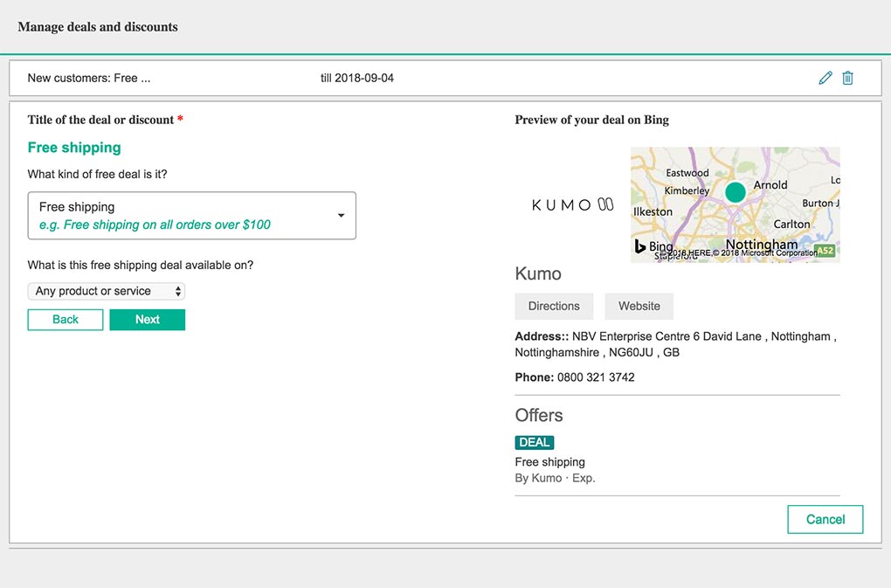
Task: Click the Bing logo on the map
Action: [x=653, y=246]
